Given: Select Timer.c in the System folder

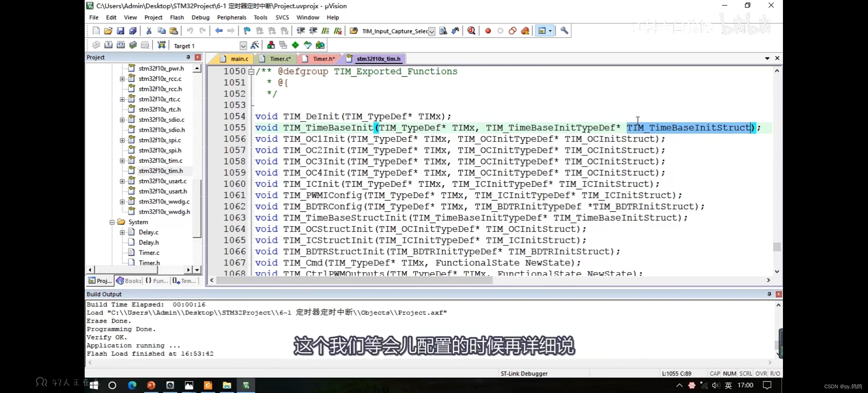Looking at the screenshot, I should [x=149, y=253].
